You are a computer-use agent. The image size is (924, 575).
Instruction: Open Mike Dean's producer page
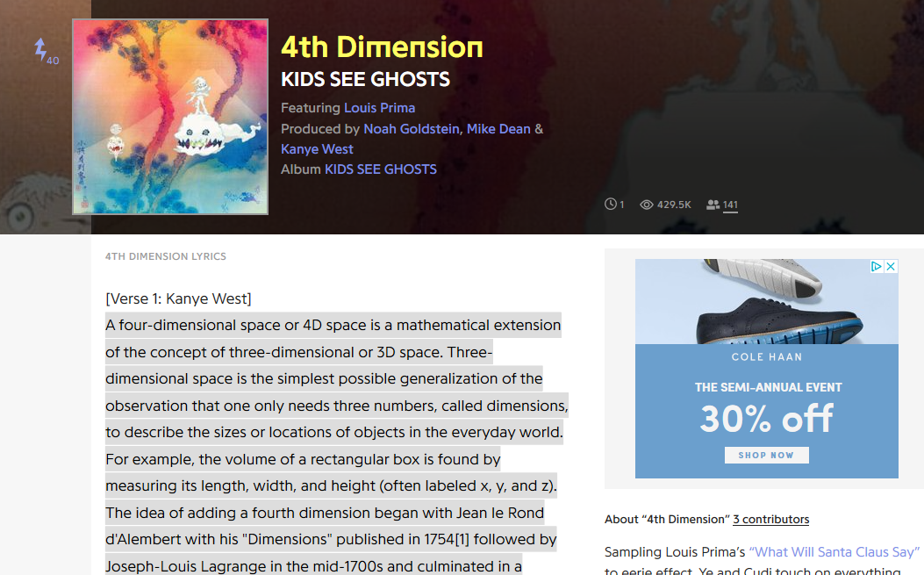coord(498,128)
